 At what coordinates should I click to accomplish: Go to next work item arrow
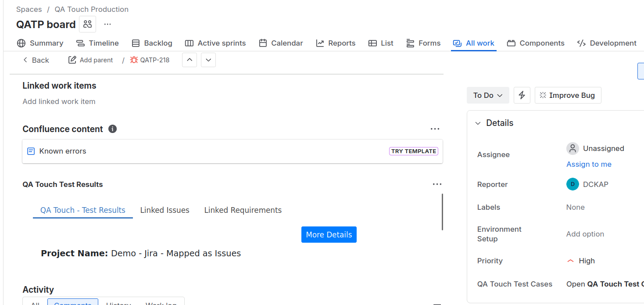[208, 60]
